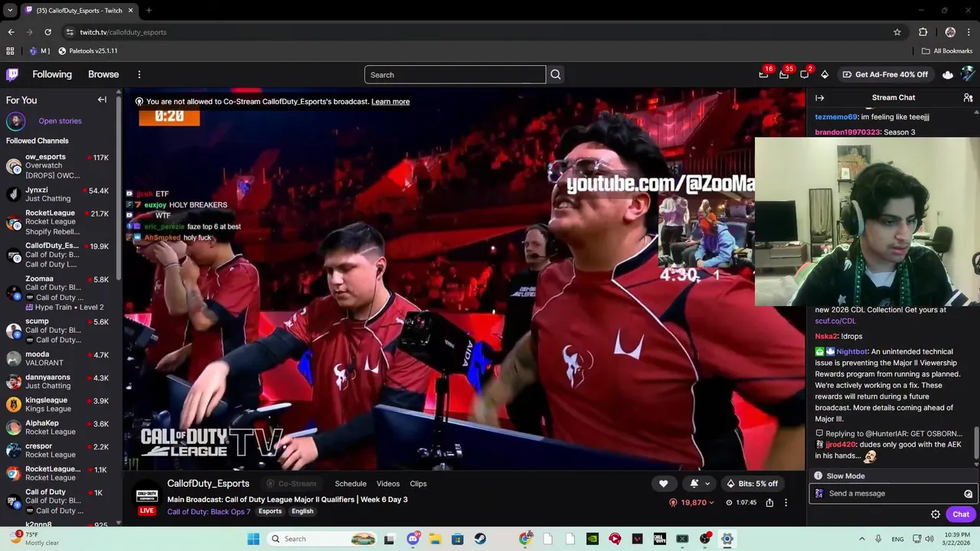Show hidden system tray icons

862,539
